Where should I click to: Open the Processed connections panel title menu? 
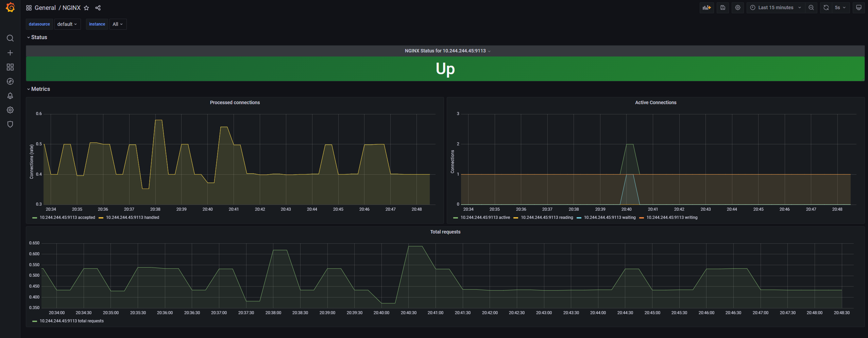(235, 102)
